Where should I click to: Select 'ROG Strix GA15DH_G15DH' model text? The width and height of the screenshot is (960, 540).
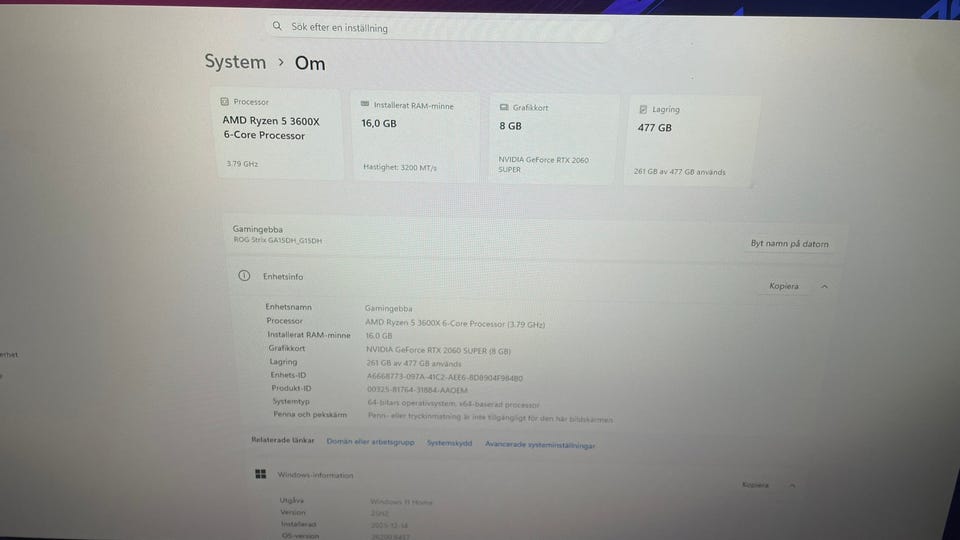point(277,240)
